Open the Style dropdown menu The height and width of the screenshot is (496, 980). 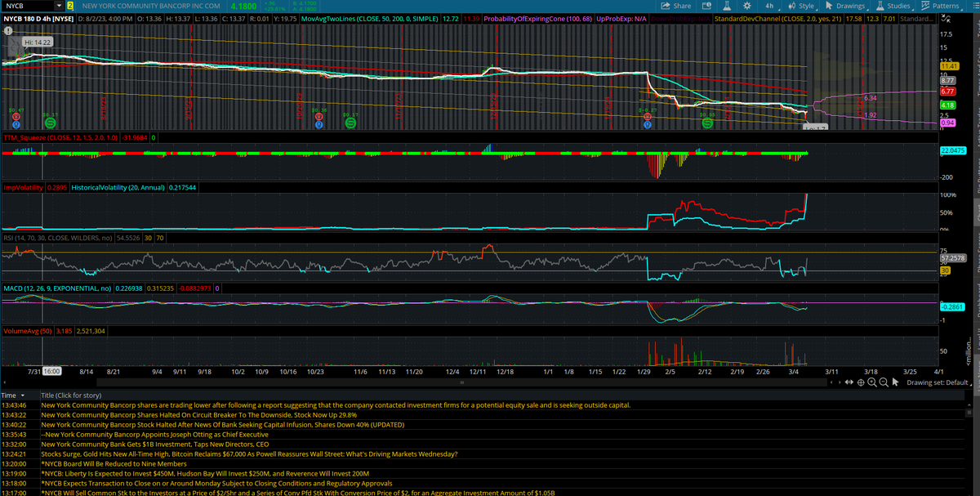tap(802, 6)
